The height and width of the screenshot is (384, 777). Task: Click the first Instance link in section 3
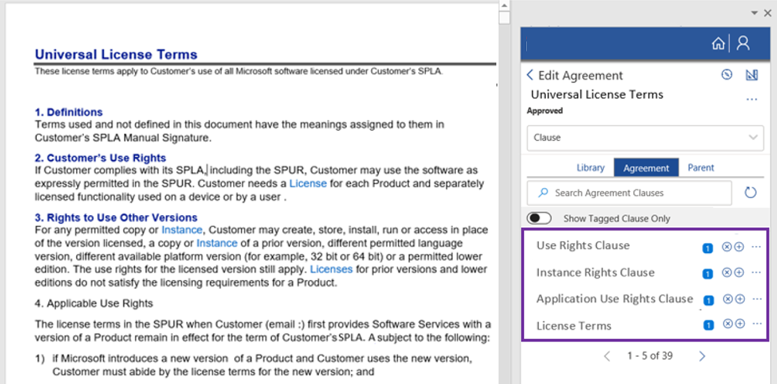[182, 230]
